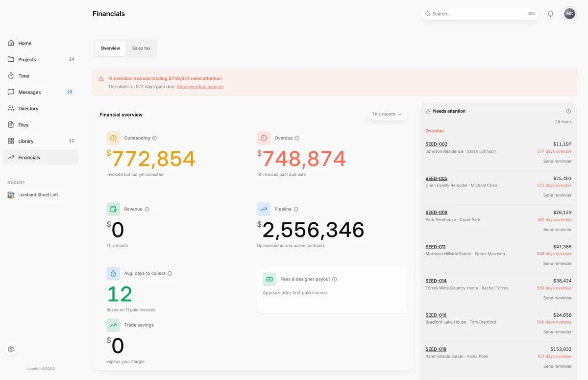This screenshot has height=380, width=588.
Task: Click the Trade savings trend icon
Action: pos(113,325)
